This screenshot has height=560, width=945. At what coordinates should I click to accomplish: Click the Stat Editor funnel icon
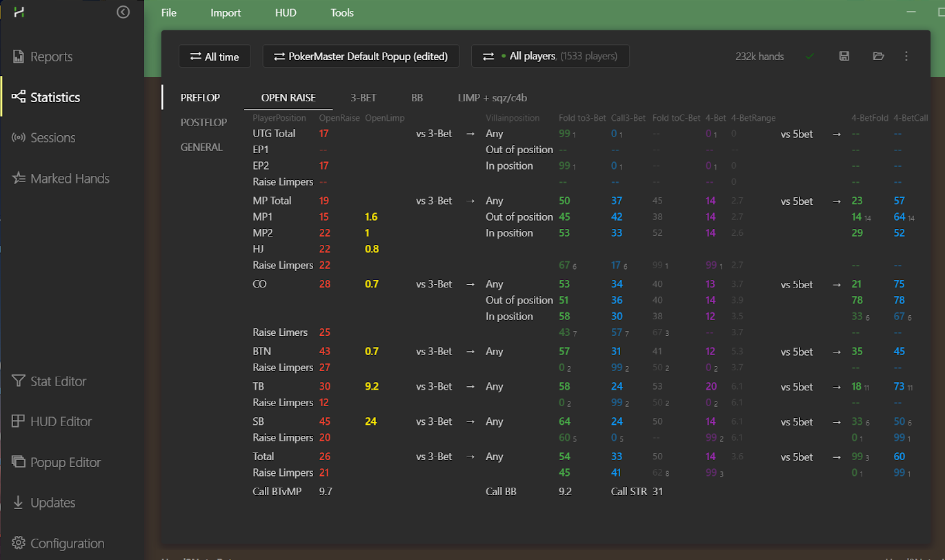[19, 381]
